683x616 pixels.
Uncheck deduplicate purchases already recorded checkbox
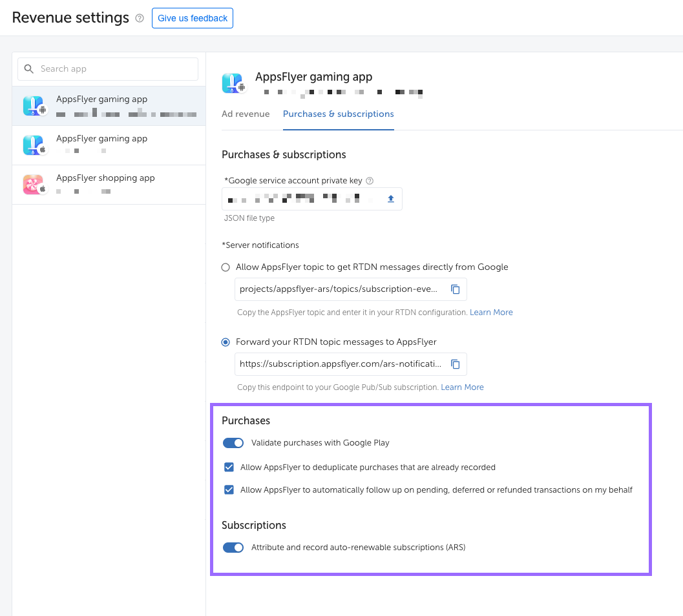pyautogui.click(x=229, y=467)
